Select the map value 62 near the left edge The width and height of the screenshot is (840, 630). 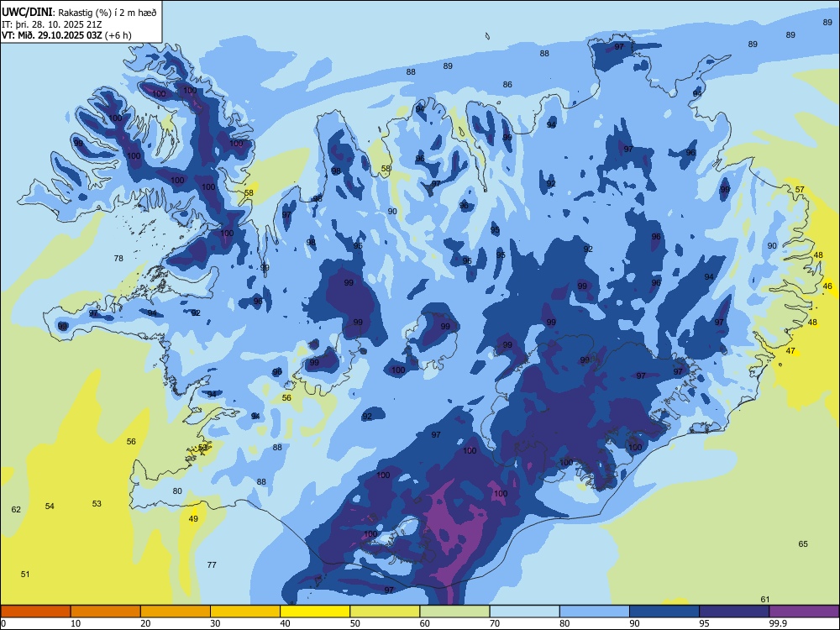16,510
